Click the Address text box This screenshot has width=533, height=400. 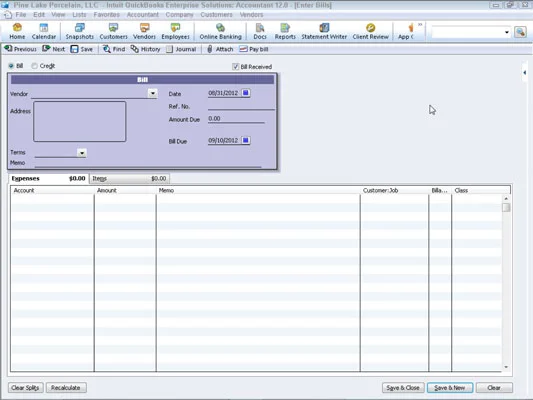point(80,121)
